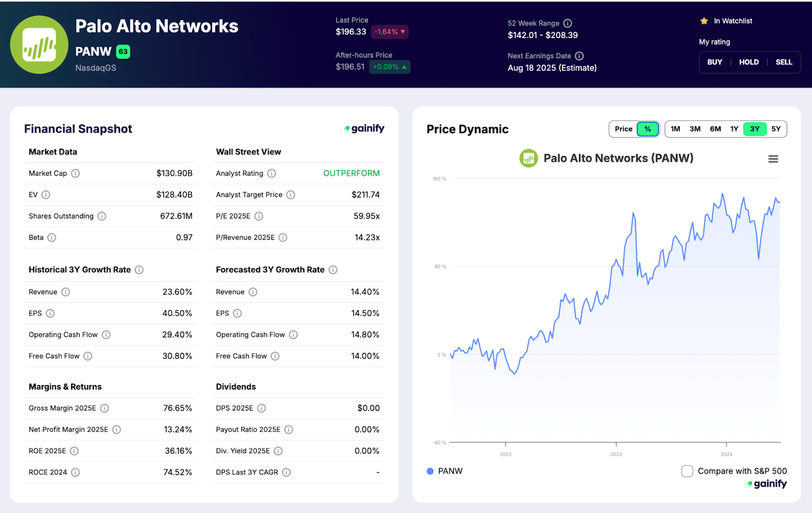Select the 6M time range
The width and height of the screenshot is (812, 513).
(715, 129)
